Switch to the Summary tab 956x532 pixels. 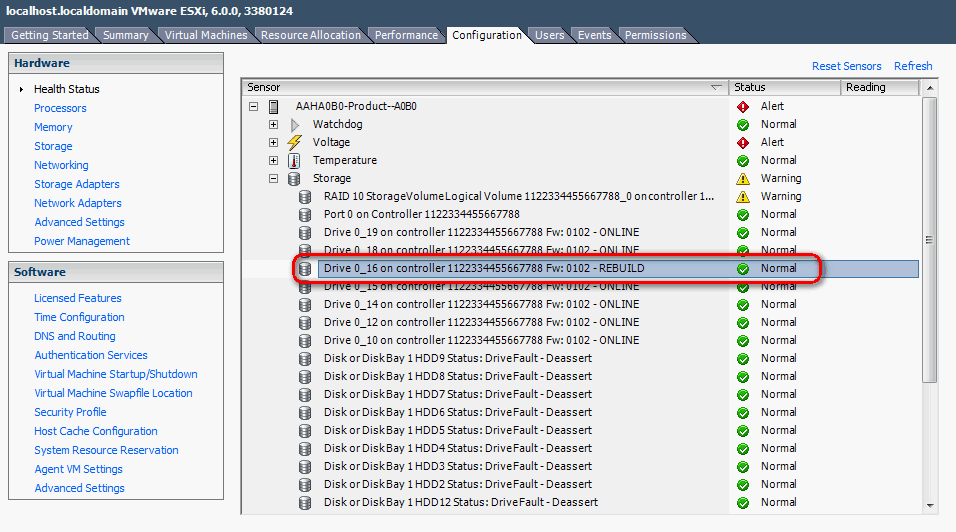click(126, 35)
